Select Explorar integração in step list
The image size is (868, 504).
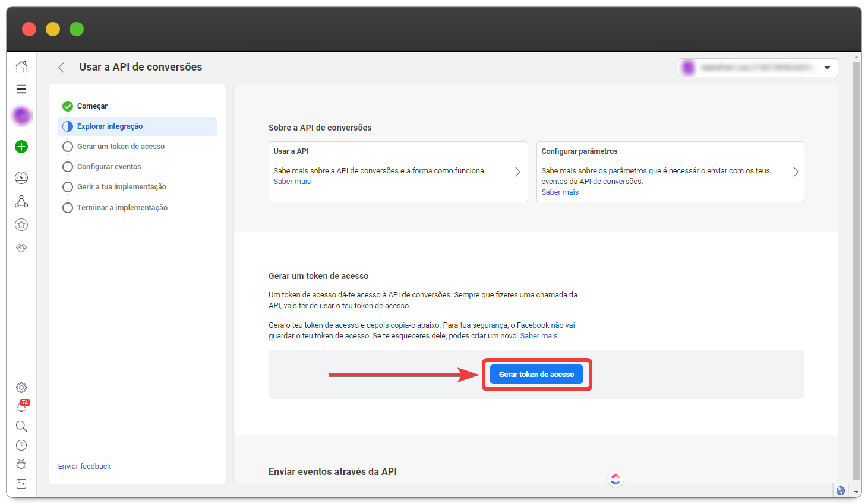pyautogui.click(x=110, y=126)
